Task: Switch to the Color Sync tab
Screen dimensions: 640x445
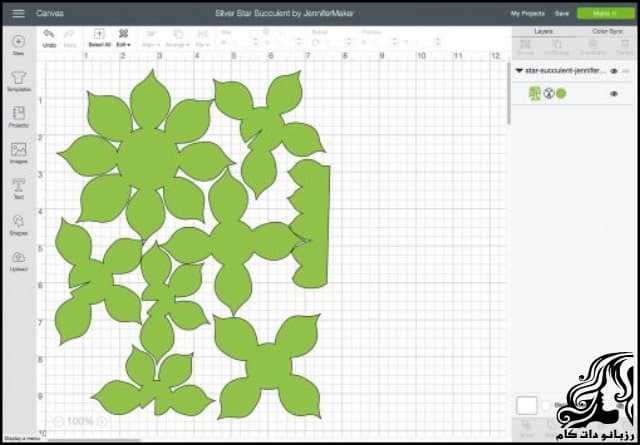Action: pyautogui.click(x=607, y=31)
